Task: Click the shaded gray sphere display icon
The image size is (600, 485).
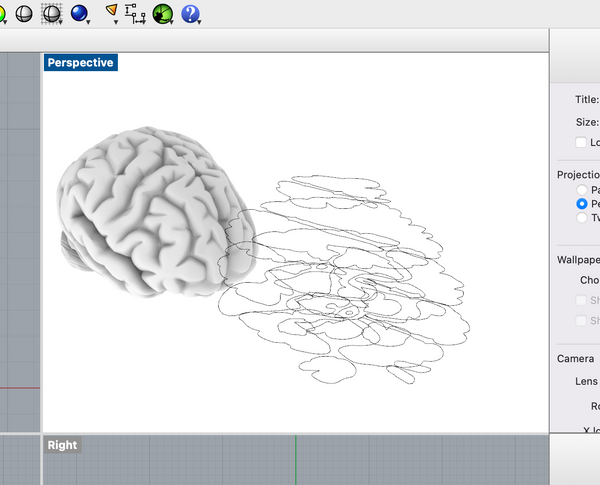Action: click(x=23, y=13)
